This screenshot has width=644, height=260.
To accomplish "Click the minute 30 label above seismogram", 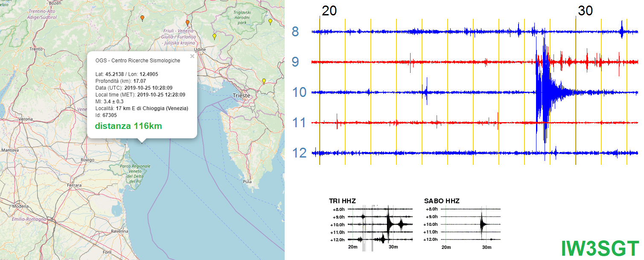I will [x=585, y=11].
